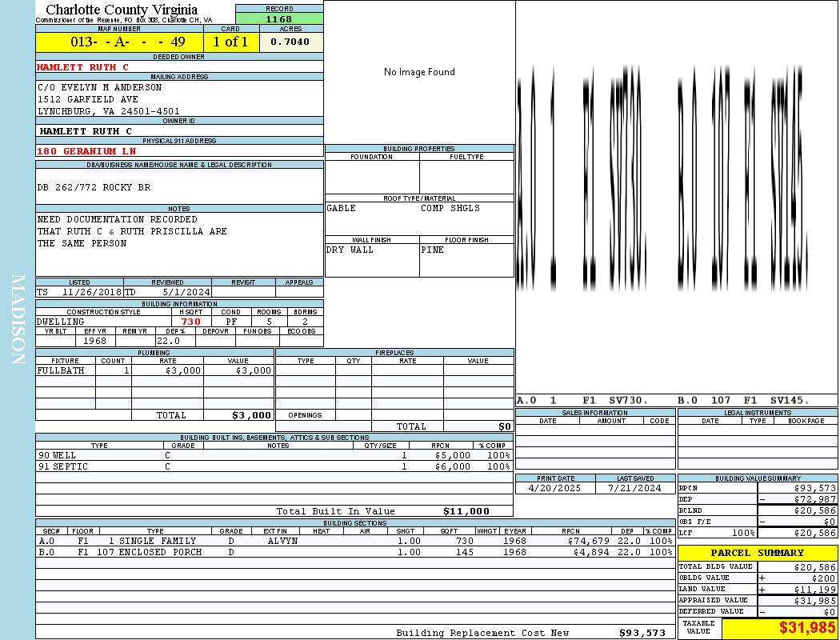Viewport: 840px width, 640px height.
Task: Select the red taxable value $31,985
Action: (x=807, y=628)
